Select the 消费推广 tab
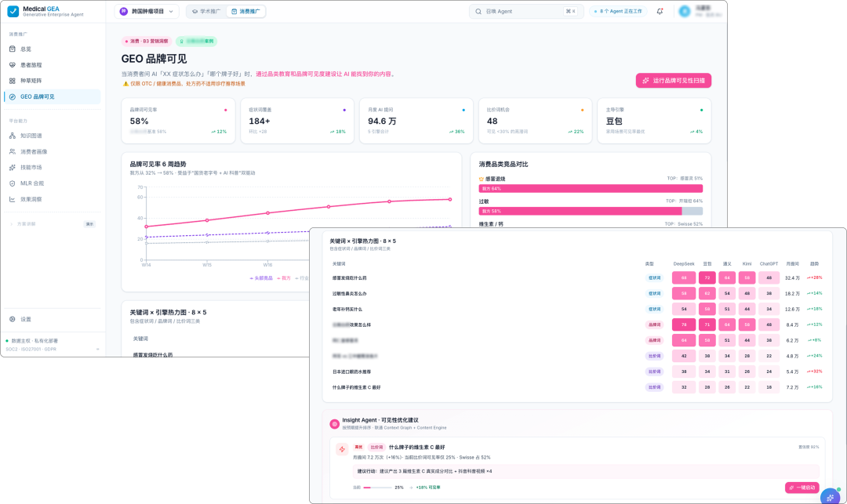The height and width of the screenshot is (504, 847). 245,11
